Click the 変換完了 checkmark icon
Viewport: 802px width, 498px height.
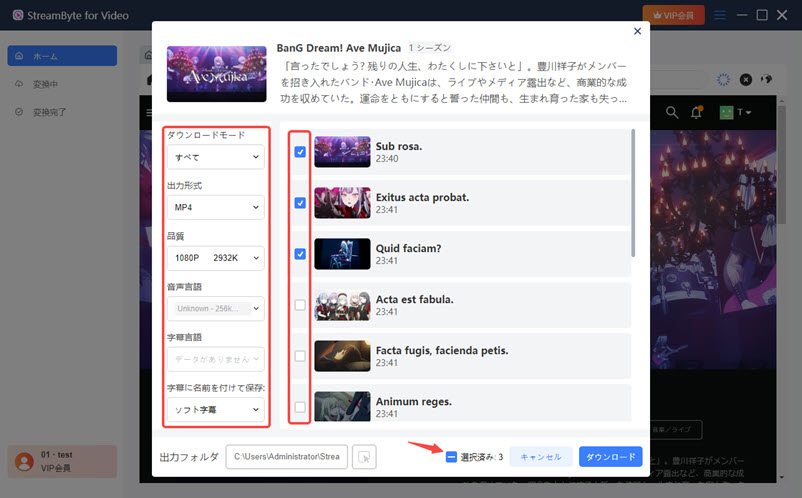19,112
